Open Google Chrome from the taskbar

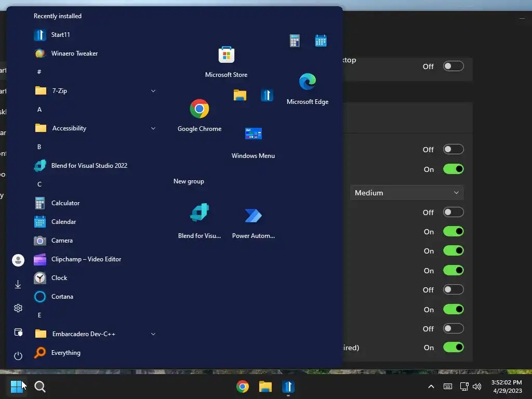point(243,387)
